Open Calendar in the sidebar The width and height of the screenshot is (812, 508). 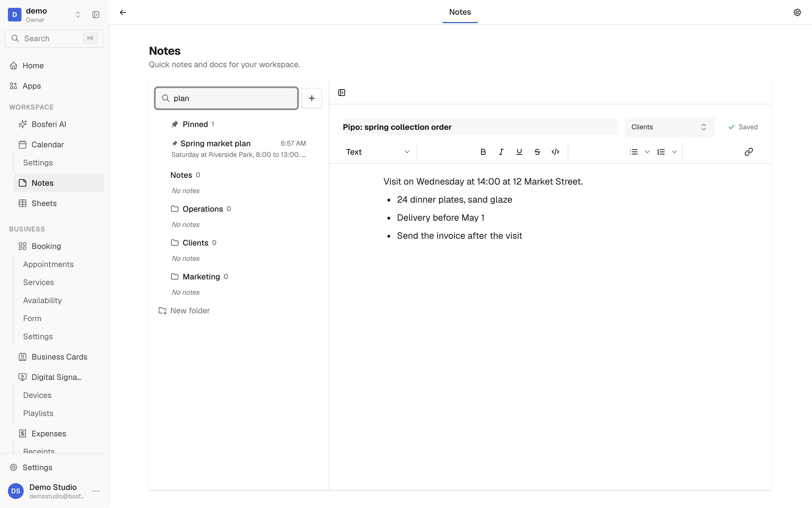[58, 144]
